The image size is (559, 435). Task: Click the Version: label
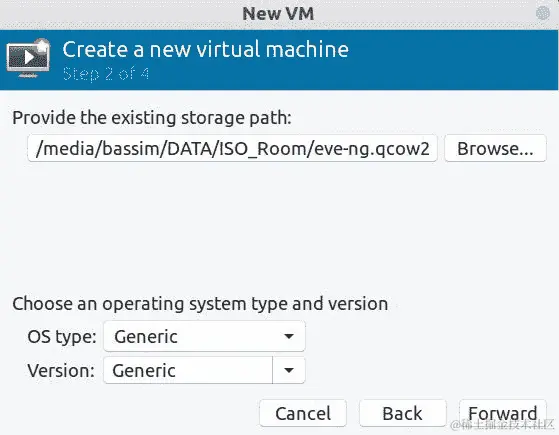click(61, 370)
